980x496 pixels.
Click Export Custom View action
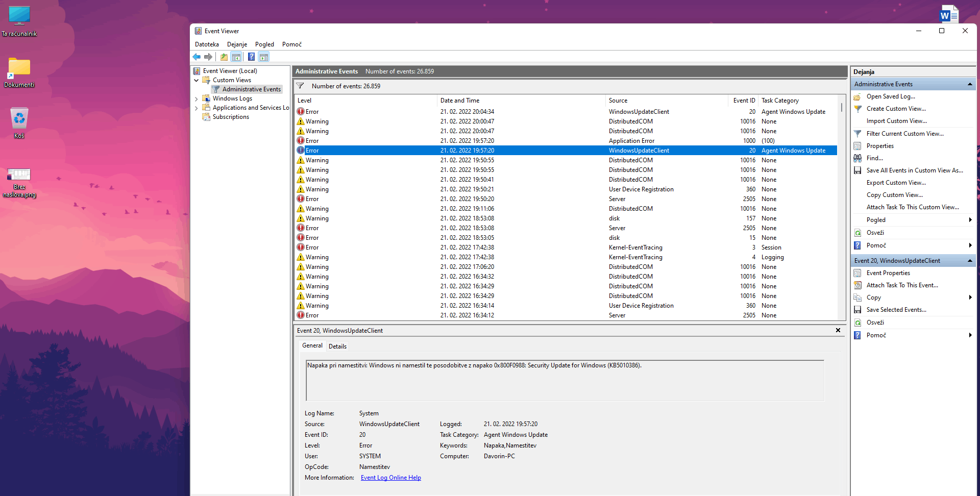tap(896, 183)
